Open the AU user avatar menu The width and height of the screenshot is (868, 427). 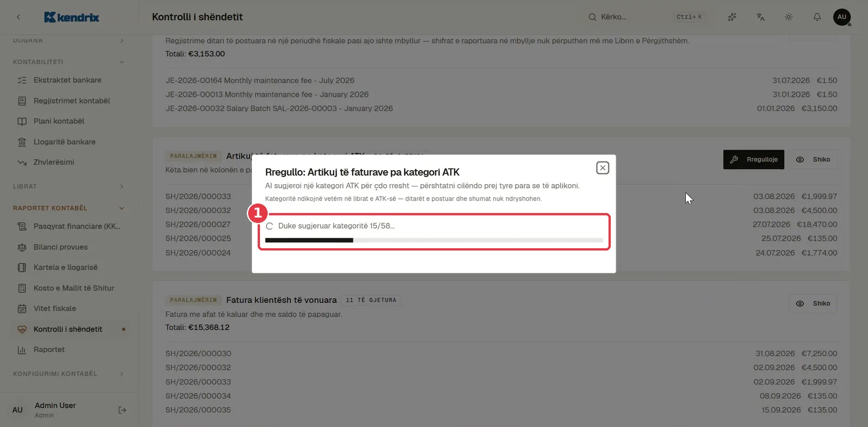click(842, 17)
